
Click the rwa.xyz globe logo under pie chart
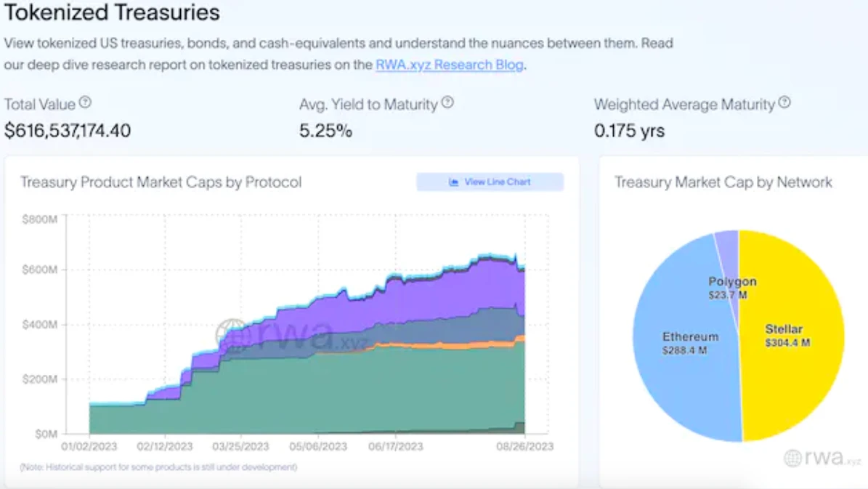pyautogui.click(x=792, y=458)
